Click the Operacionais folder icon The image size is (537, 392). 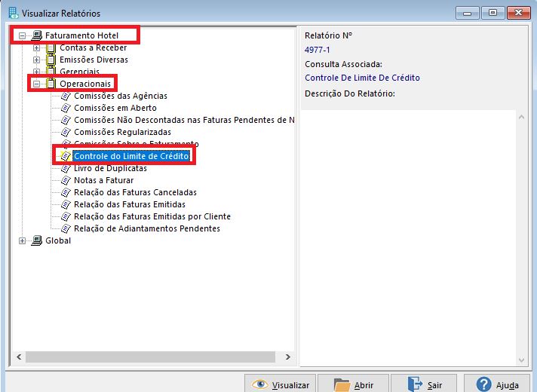click(51, 84)
